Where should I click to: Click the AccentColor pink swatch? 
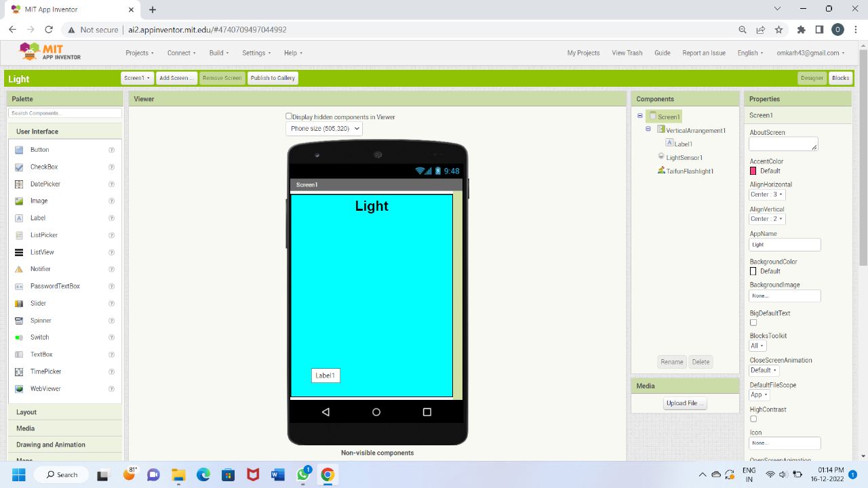pyautogui.click(x=753, y=171)
